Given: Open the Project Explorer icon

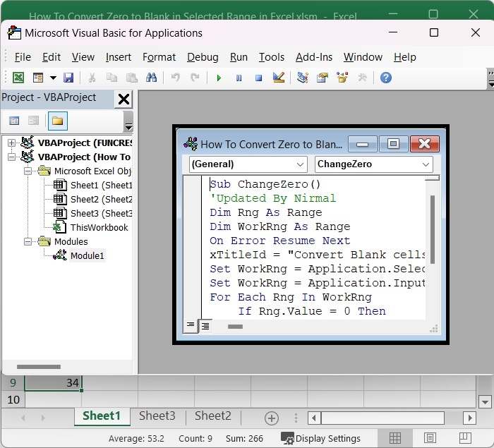Looking at the screenshot, I should coord(303,78).
